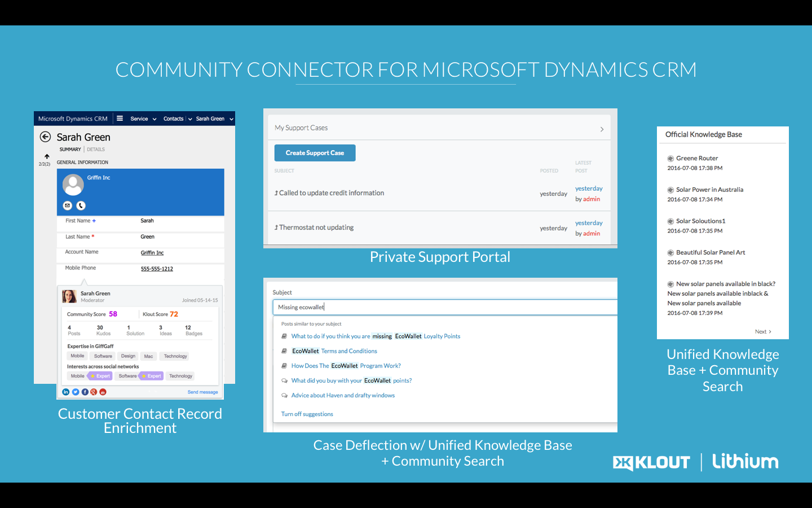
Task: Expand the My Support Cases chevron
Action: pyautogui.click(x=602, y=129)
